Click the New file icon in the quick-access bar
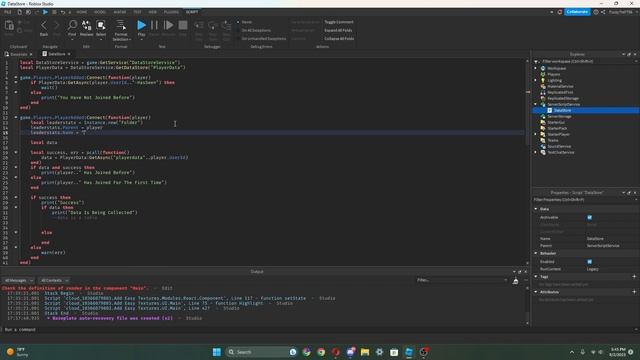The image size is (640, 360). point(19,12)
